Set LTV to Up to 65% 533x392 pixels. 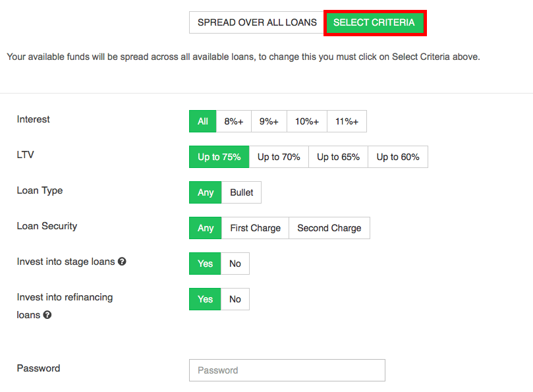338,157
